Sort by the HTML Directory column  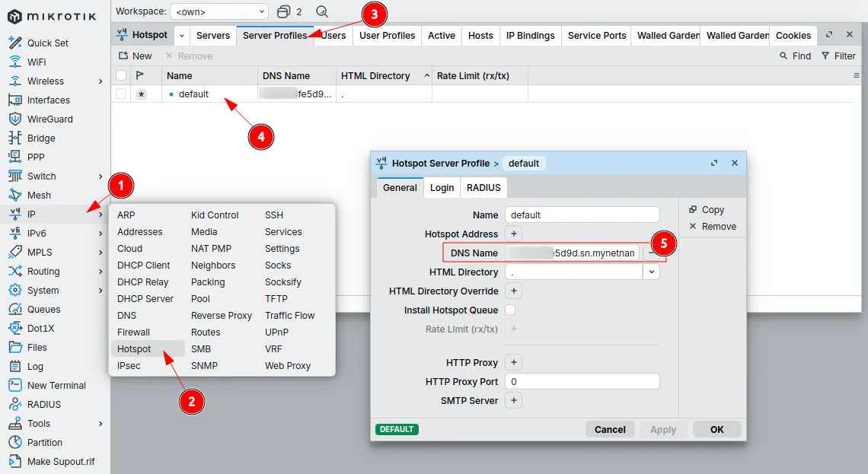384,76
